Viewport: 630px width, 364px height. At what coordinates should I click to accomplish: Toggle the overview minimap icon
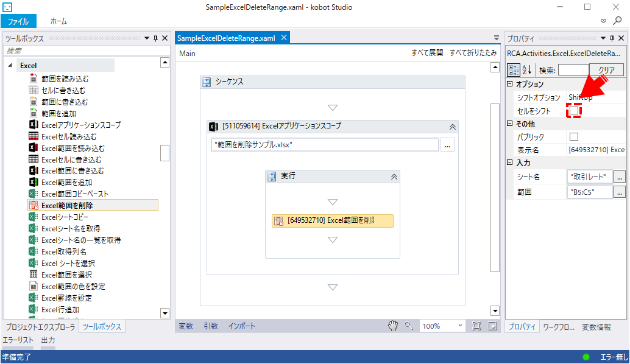492,326
